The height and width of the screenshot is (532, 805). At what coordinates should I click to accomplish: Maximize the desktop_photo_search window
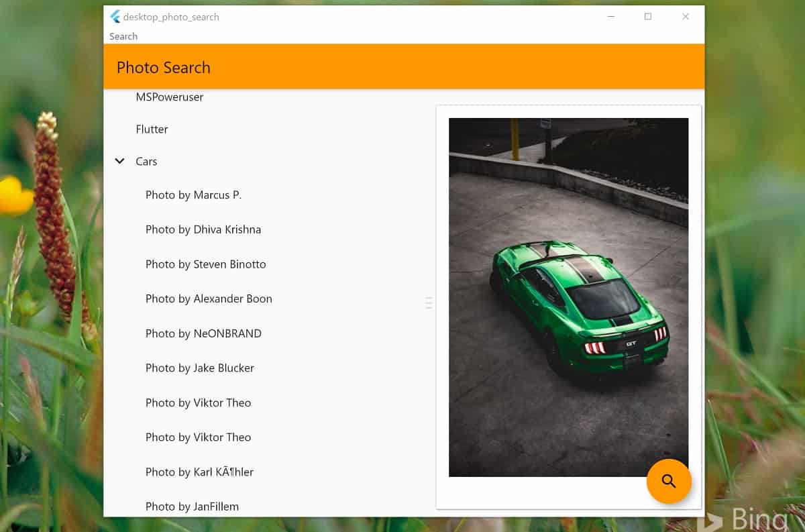point(648,17)
